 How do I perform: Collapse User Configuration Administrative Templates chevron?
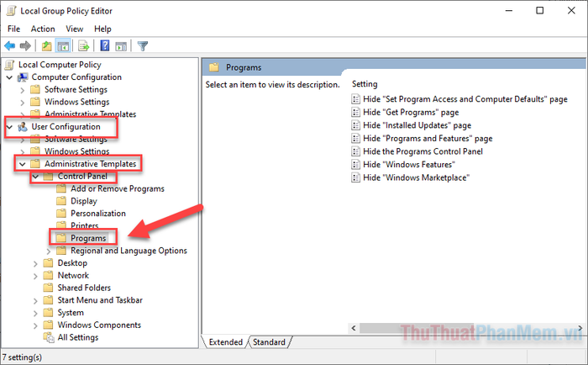(23, 164)
